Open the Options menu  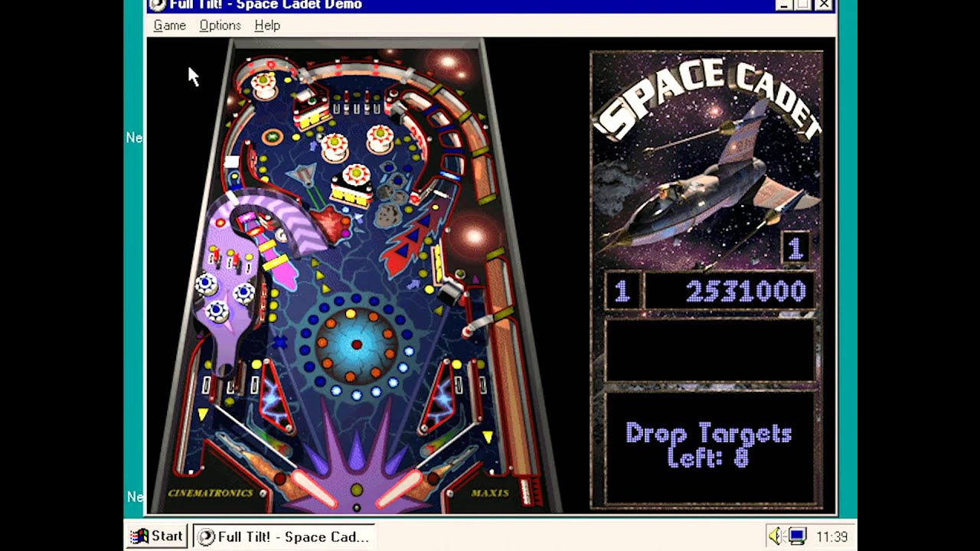click(220, 25)
